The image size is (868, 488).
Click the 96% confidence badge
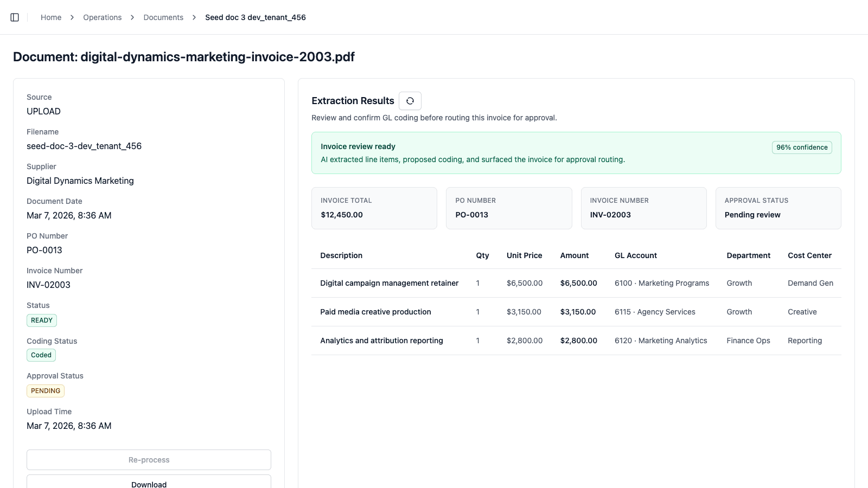(802, 147)
